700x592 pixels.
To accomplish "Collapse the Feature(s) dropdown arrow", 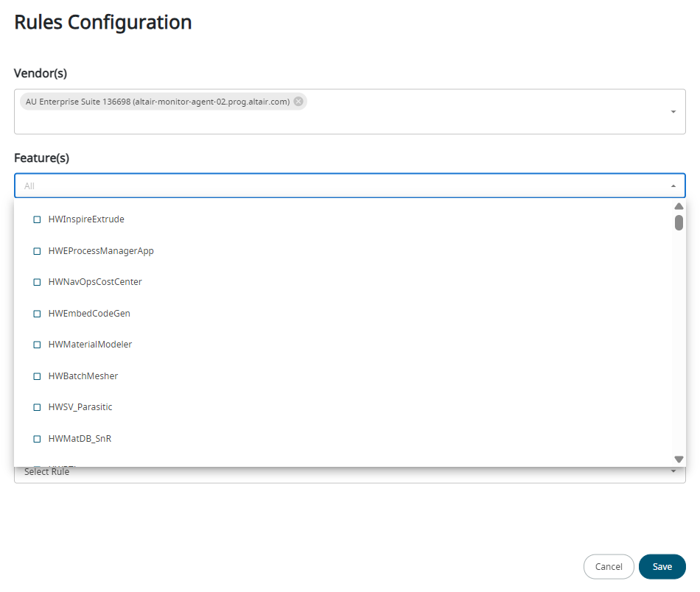I will click(673, 186).
